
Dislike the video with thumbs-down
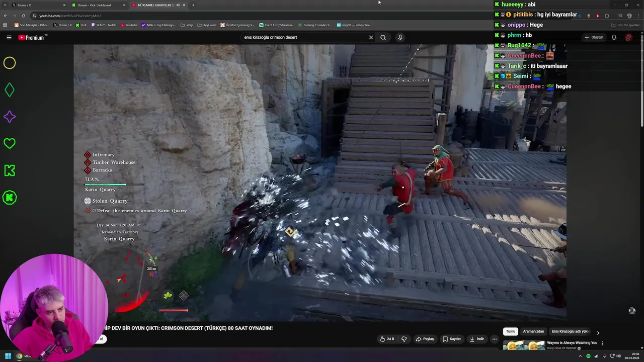(404, 339)
